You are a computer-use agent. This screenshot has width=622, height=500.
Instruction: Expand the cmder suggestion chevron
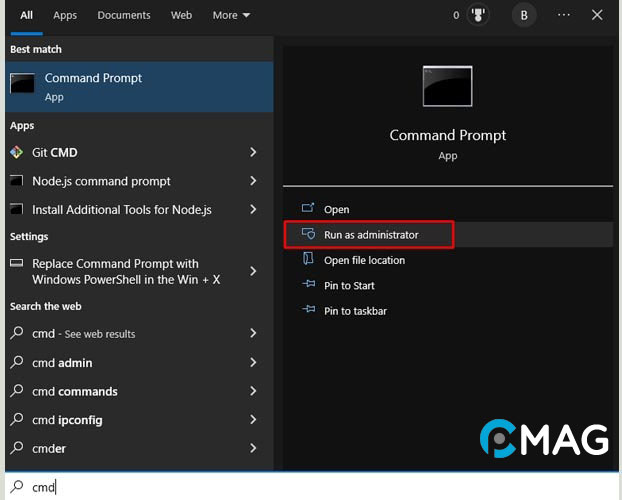click(253, 448)
